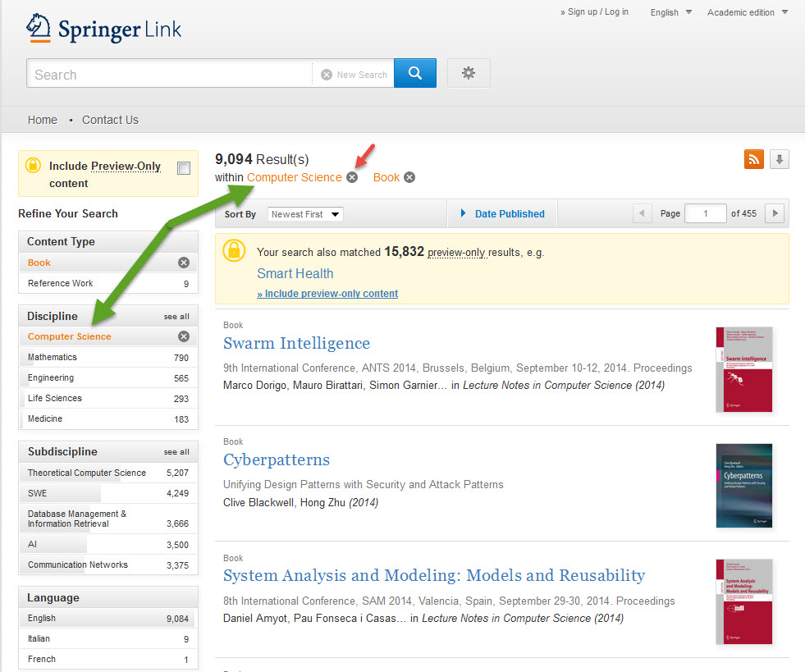This screenshot has width=805, height=672.
Task: Open the English language dropdown
Action: tap(670, 12)
